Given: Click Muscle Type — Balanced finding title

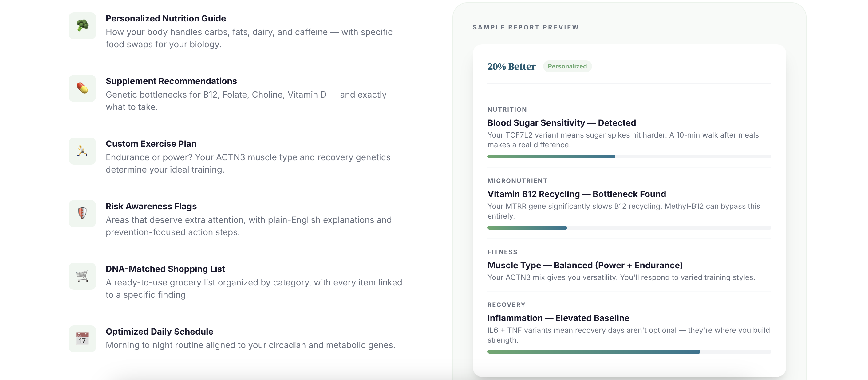Looking at the screenshot, I should 585,265.
